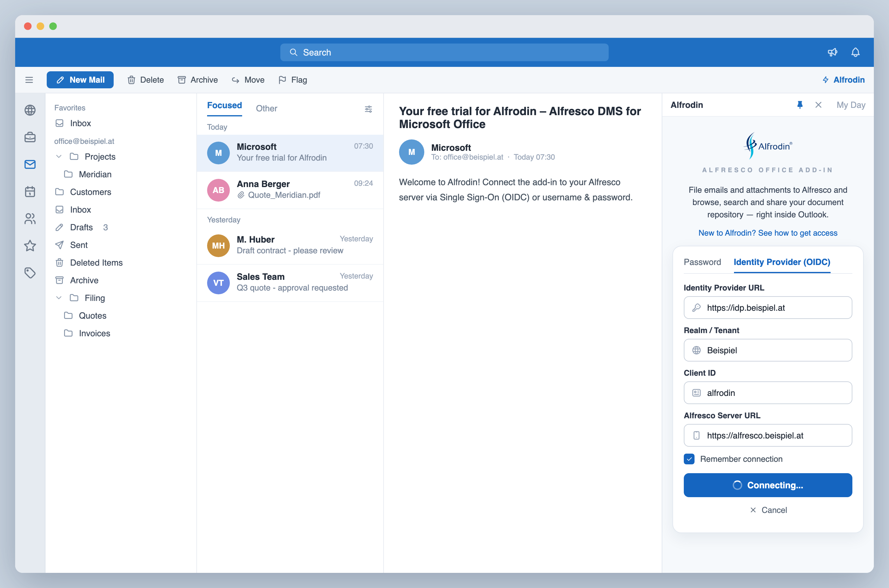Open message list filter settings icon
The image size is (889, 588).
click(x=368, y=109)
